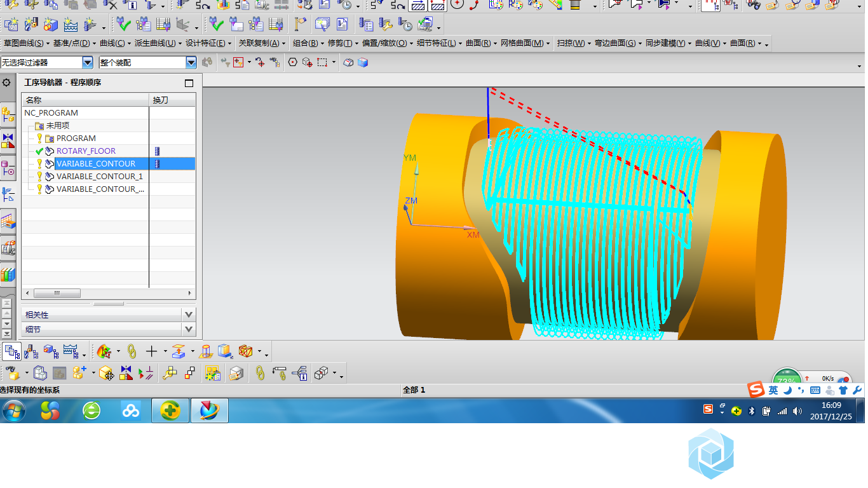Open the 网格曲面(M) menu
This screenshot has width=868, height=488.
coord(526,43)
